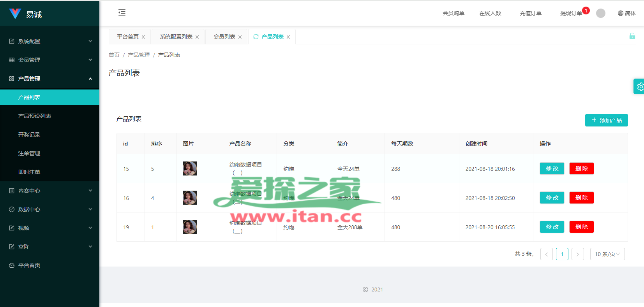Image resolution: width=644 pixels, height=307 pixels.
Task: Open the 10 条/页 page size dropdown
Action: click(607, 254)
